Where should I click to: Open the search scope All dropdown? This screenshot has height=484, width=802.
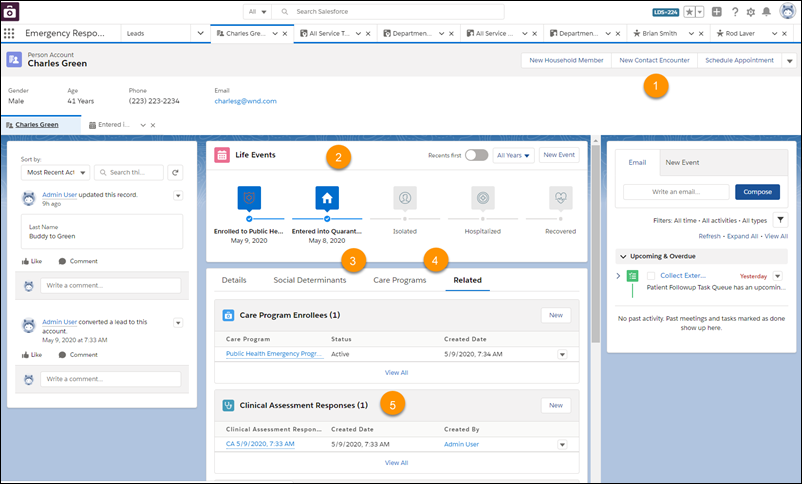pos(258,12)
